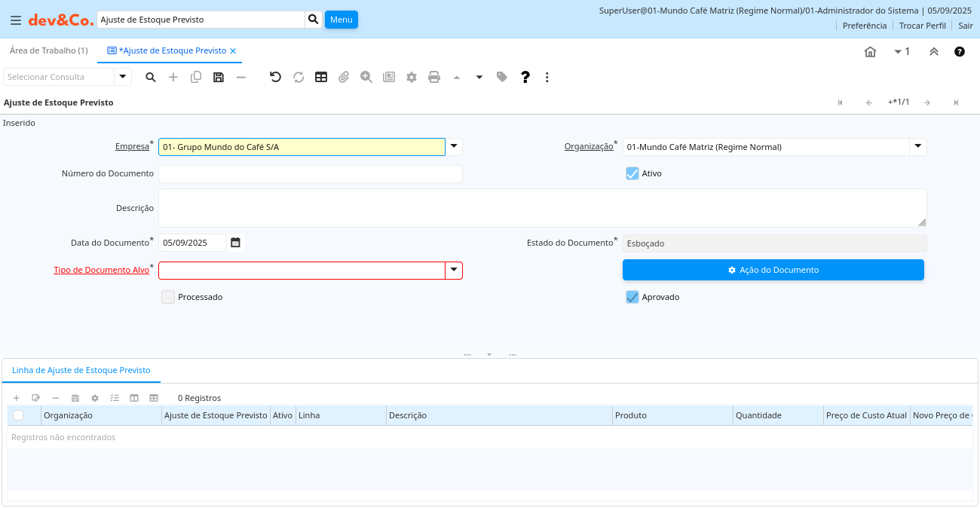Toggle the Aprovado checkbox
Screen dimensions: 980x508
coord(632,297)
